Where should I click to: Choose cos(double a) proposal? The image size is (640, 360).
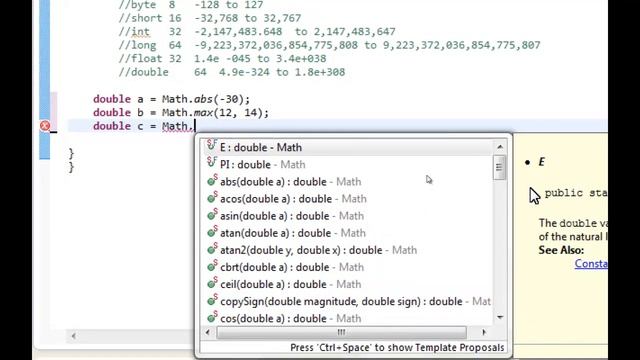(348, 318)
